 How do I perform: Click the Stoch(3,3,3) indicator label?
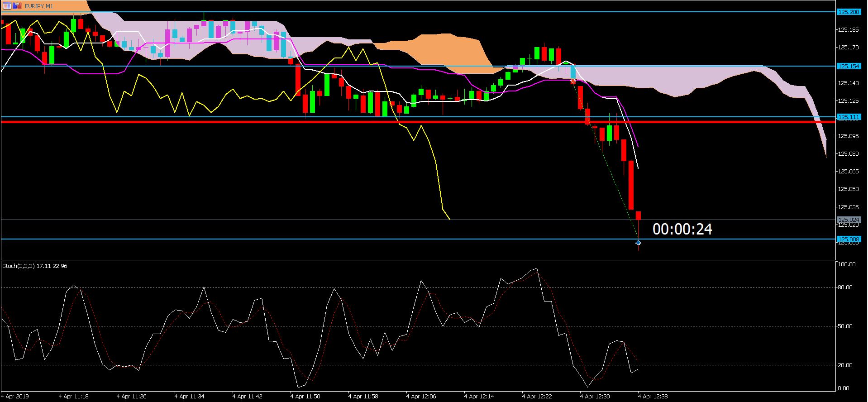[x=35, y=266]
